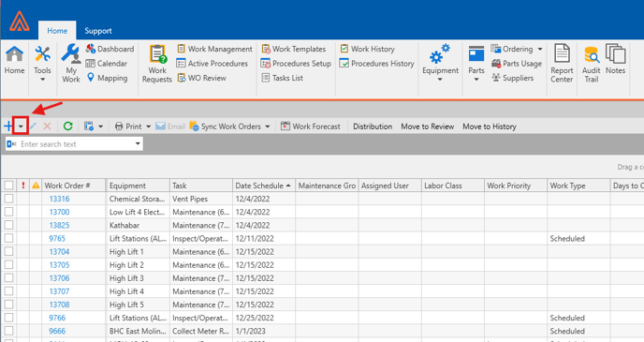Open My Work wrench icon

click(70, 54)
